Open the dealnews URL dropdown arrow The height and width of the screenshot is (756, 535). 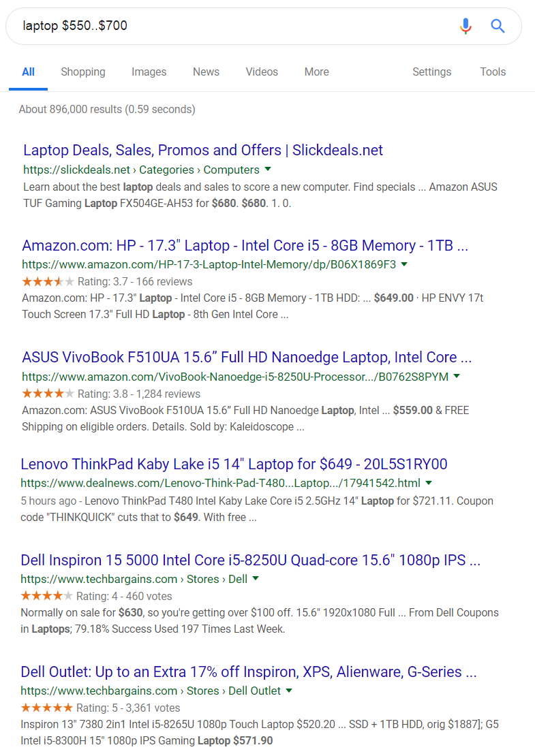(x=429, y=483)
